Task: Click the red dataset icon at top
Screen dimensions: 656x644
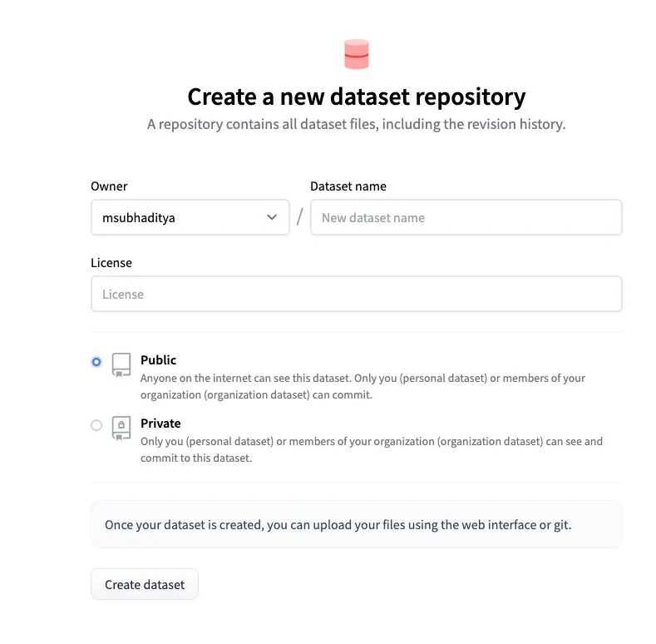Action: tap(356, 55)
